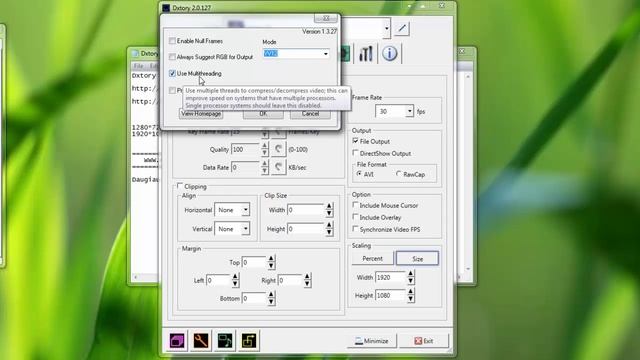The width and height of the screenshot is (640, 360).
Task: Select the AVI file format radio
Action: click(x=359, y=174)
